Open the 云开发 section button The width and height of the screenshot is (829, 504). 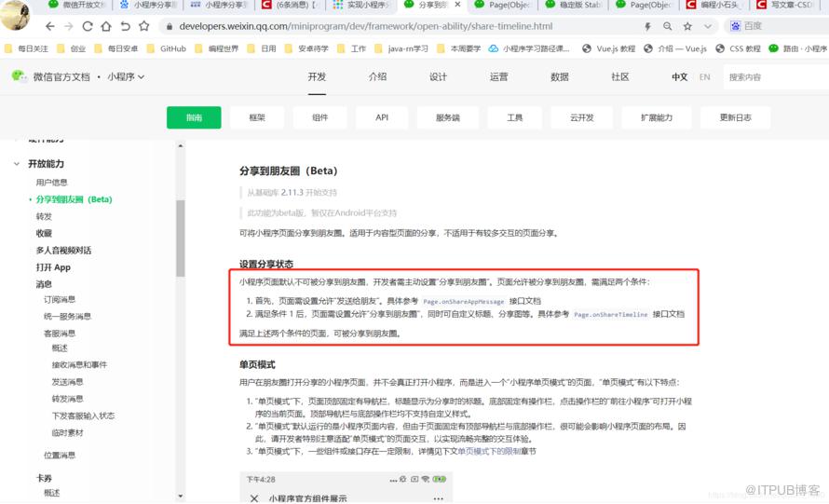581,117
